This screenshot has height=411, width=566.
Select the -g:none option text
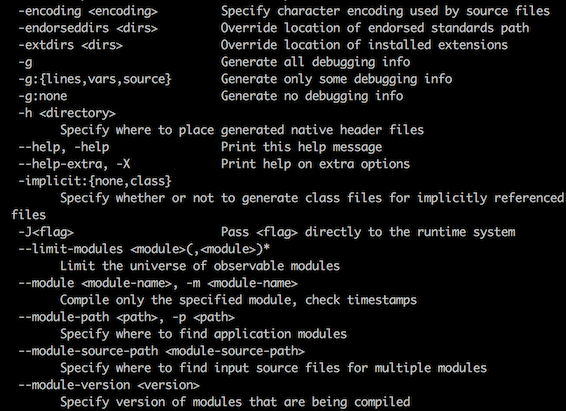click(x=43, y=96)
